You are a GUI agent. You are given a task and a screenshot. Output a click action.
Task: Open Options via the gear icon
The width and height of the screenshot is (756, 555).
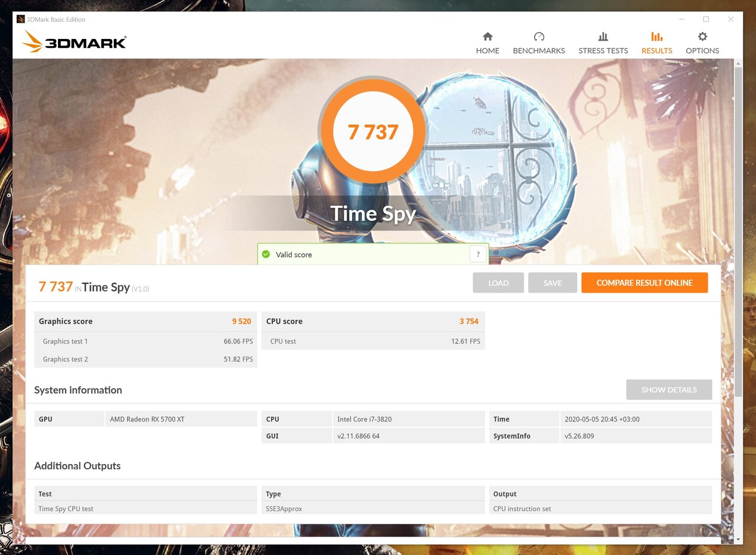(x=702, y=37)
